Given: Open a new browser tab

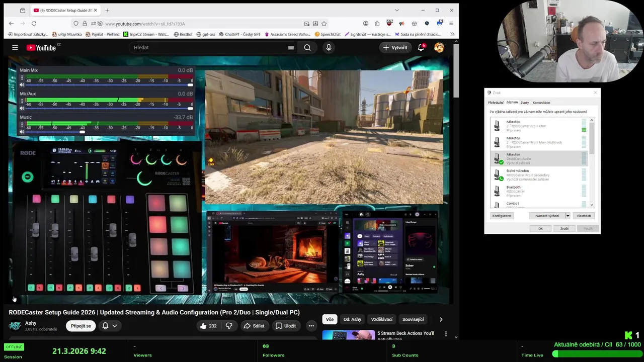Looking at the screenshot, I should [107, 10].
